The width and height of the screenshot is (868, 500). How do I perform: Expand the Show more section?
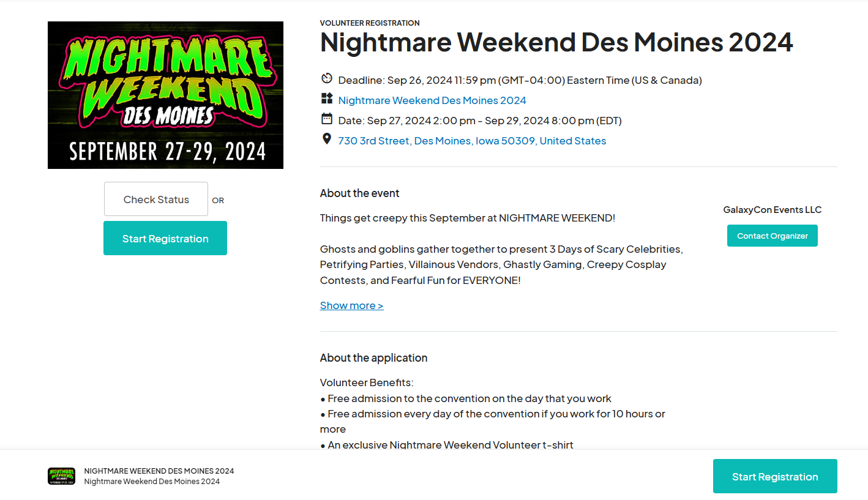pos(351,305)
